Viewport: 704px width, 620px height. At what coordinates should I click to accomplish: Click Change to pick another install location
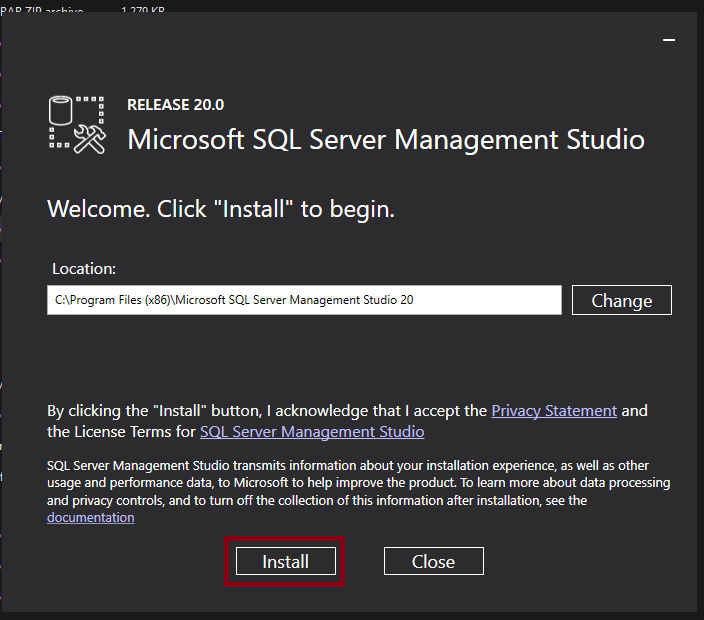pos(621,300)
